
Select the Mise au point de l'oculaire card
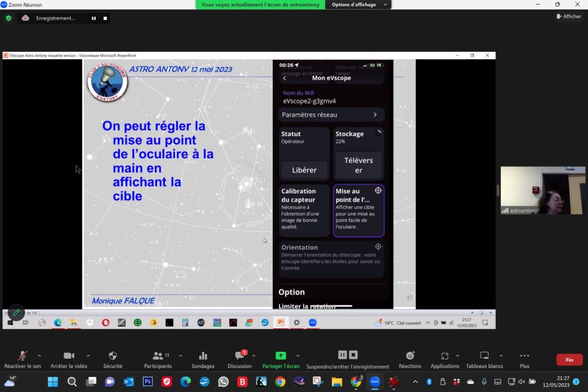pos(358,210)
